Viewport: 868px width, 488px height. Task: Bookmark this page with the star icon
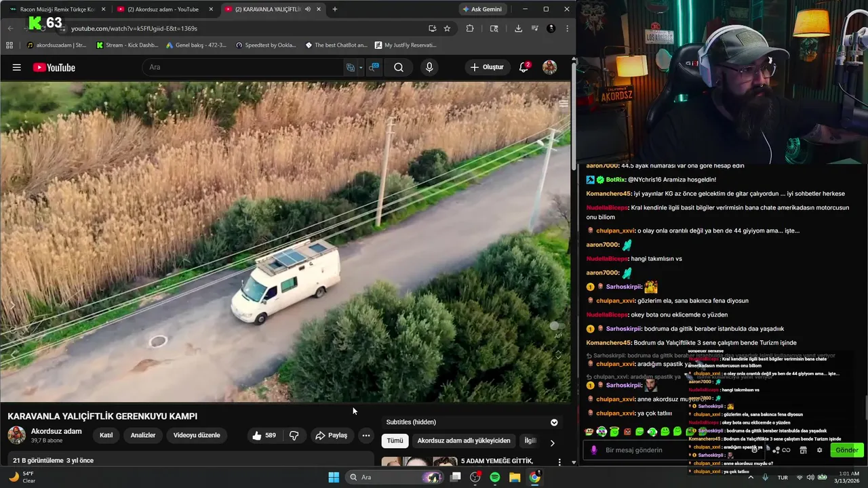coord(447,28)
